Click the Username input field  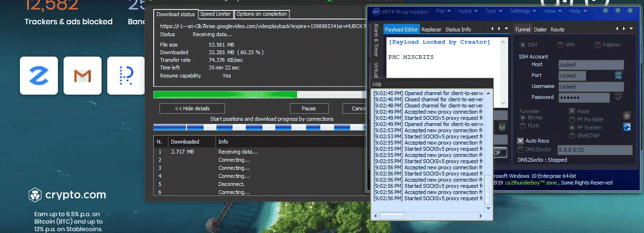point(591,87)
